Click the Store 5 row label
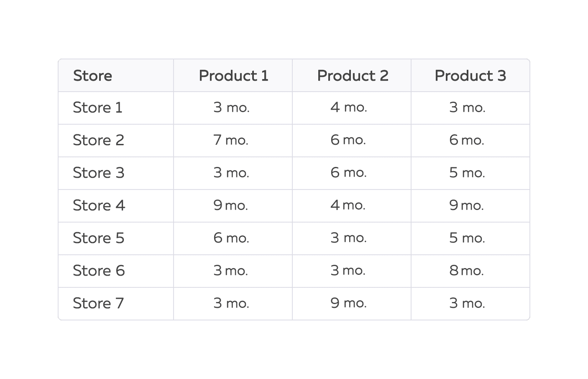 pos(98,238)
